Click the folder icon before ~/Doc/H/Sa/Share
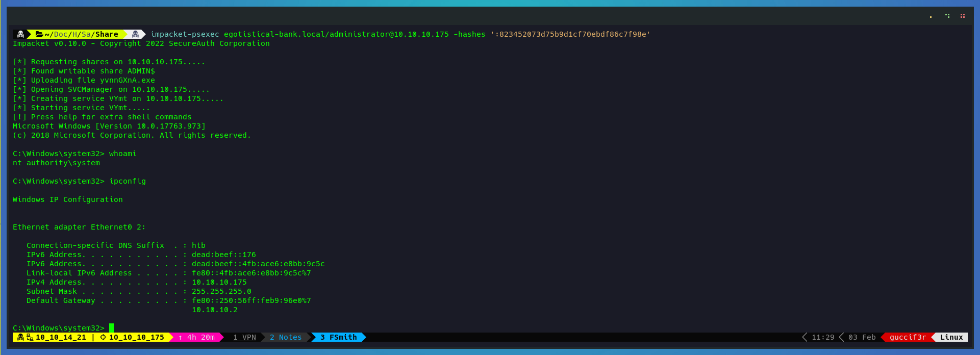 click(39, 34)
